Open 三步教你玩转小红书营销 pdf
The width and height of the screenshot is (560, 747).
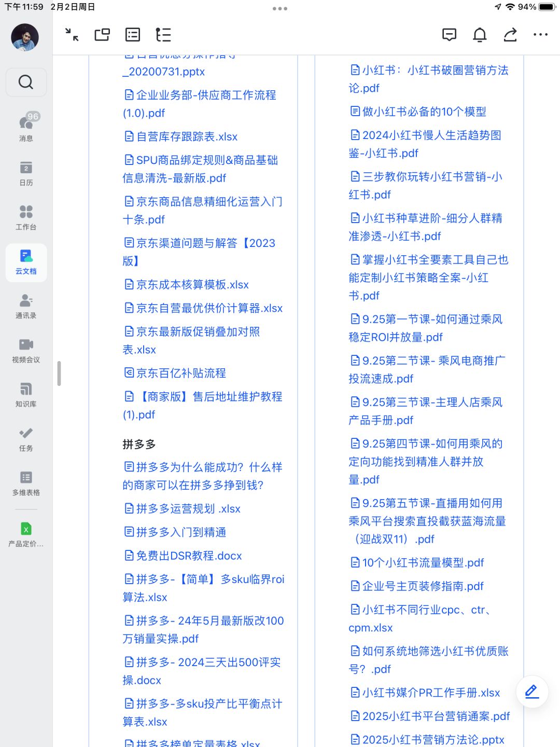pos(426,186)
